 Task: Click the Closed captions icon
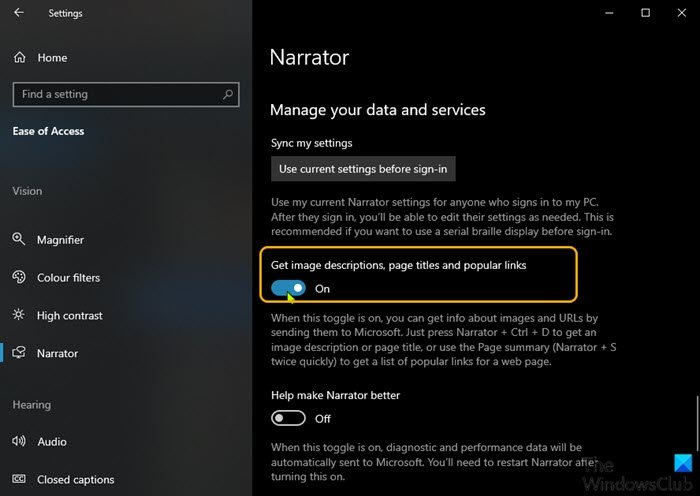click(19, 480)
